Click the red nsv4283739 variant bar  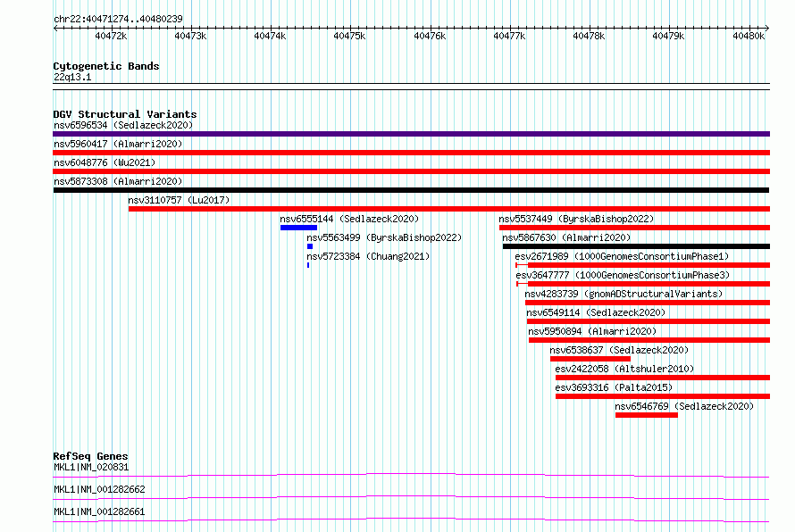[x=648, y=303]
